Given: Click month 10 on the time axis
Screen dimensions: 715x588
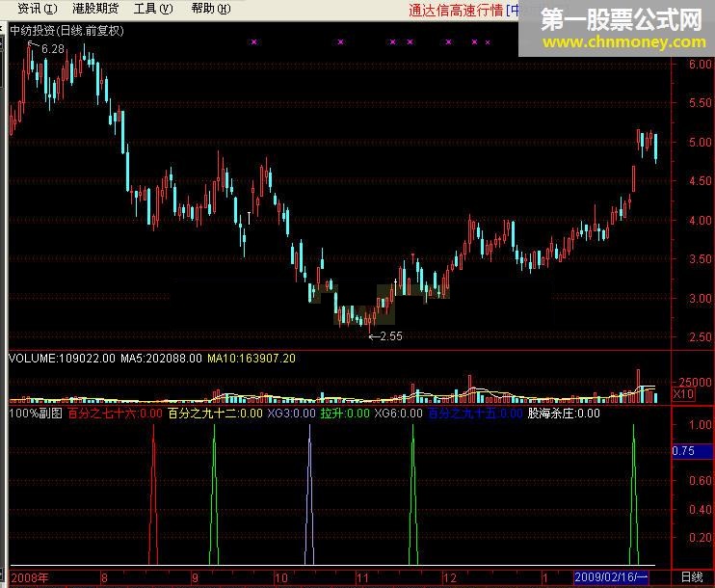Looking at the screenshot, I should (281, 578).
